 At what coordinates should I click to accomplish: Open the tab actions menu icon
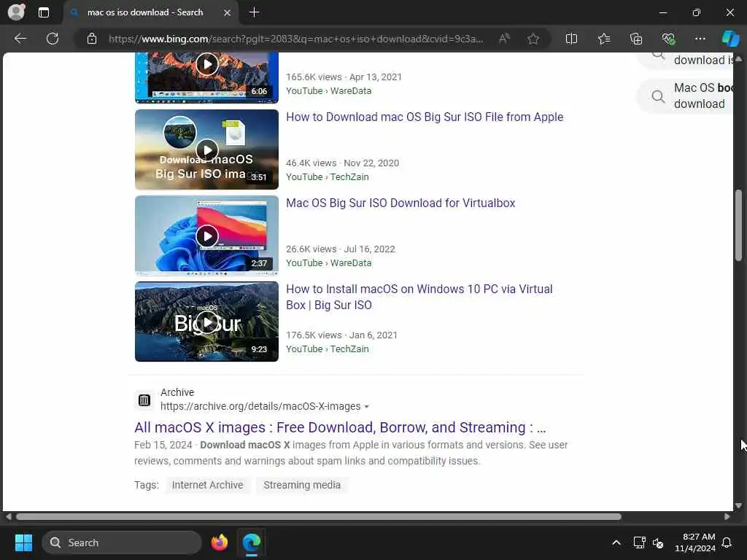coord(43,12)
